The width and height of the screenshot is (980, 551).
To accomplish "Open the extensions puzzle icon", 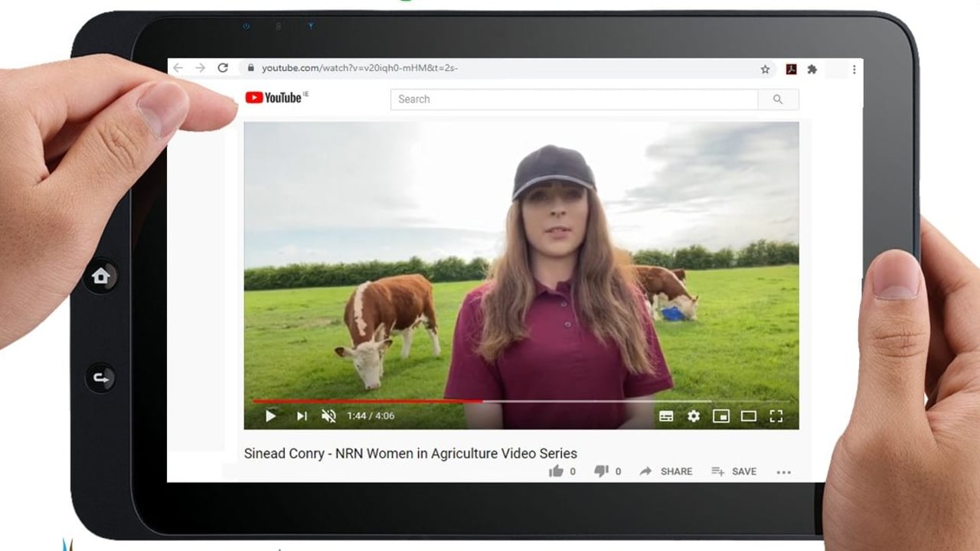I will tap(812, 69).
